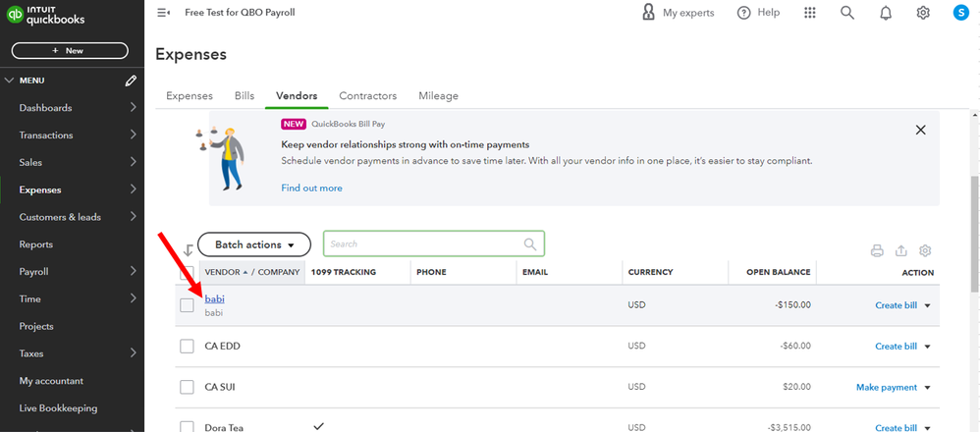Select the Vendors tab

(x=297, y=95)
